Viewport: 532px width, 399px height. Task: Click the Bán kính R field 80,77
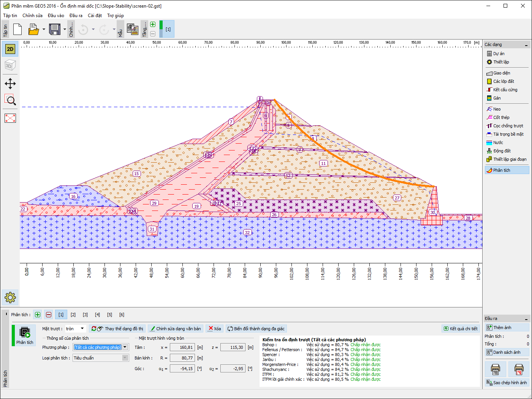pyautogui.click(x=182, y=358)
